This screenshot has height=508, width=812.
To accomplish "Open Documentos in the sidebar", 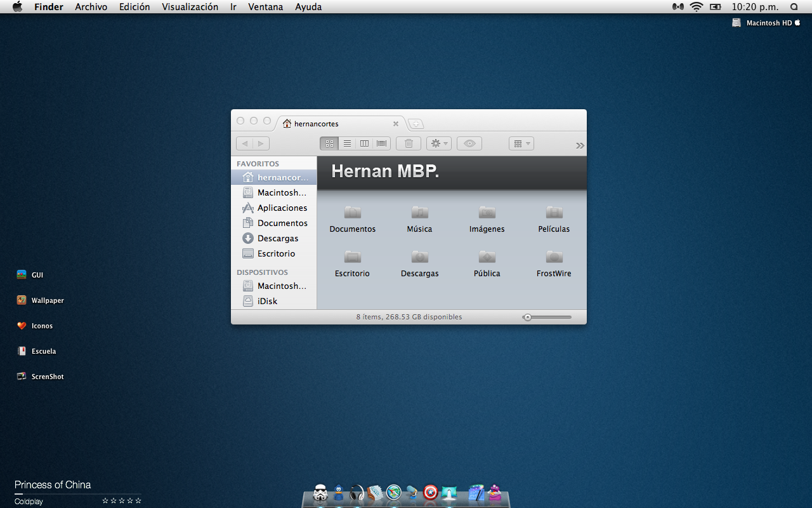I will (x=274, y=223).
